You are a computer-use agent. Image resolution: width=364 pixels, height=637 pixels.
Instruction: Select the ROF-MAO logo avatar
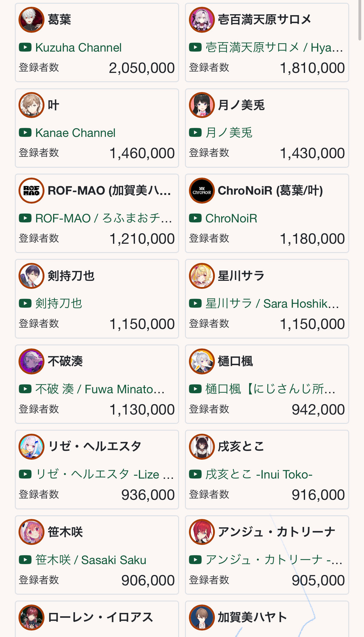(x=31, y=191)
